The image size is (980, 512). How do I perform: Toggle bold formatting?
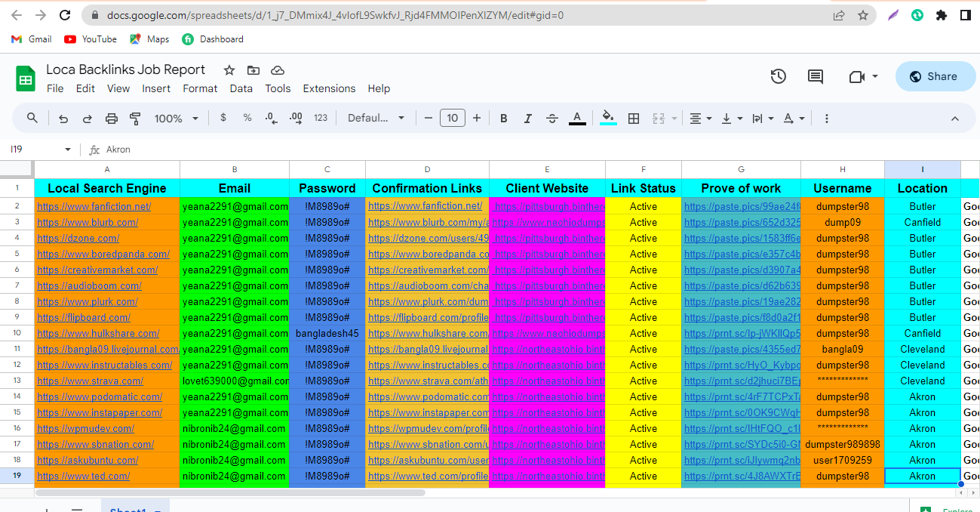click(504, 119)
